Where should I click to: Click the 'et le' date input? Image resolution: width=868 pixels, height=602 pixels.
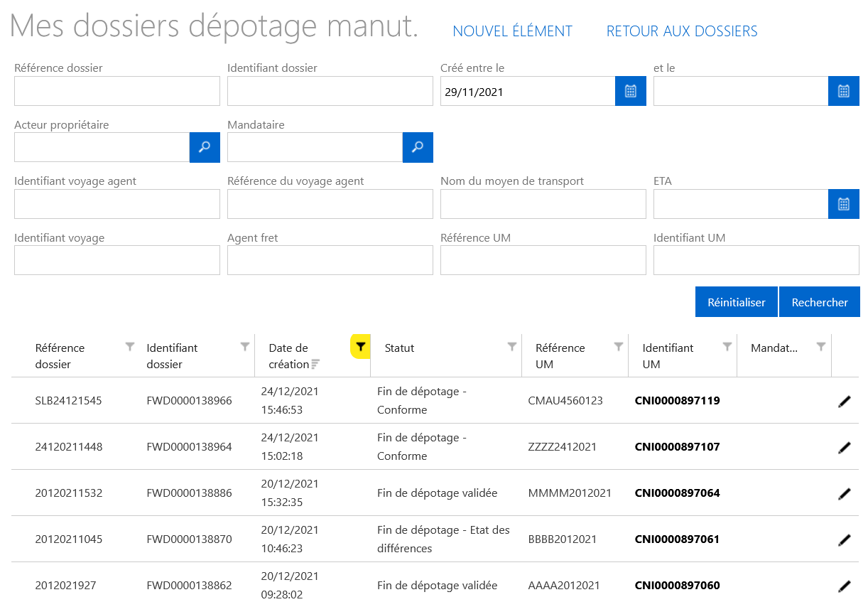coord(741,91)
